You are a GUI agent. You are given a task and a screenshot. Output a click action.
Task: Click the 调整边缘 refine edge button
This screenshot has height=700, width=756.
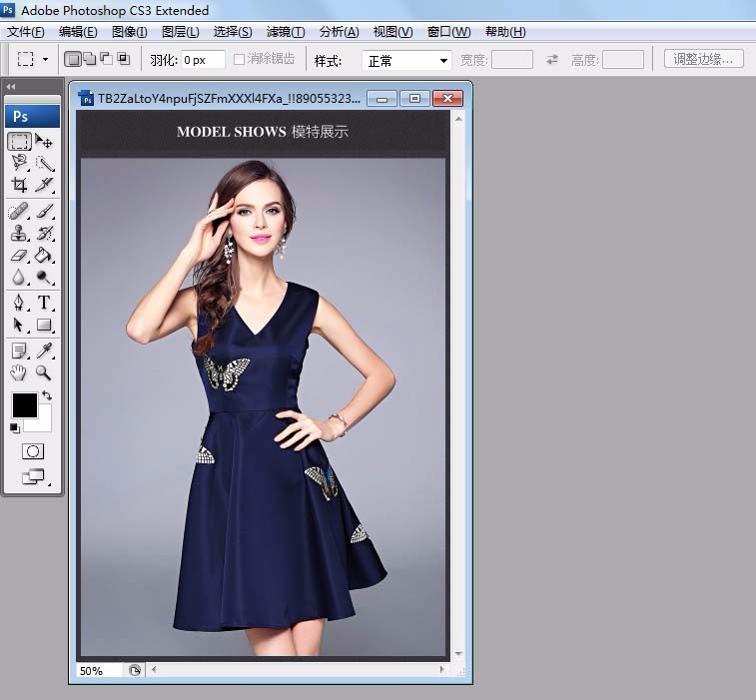[703, 60]
